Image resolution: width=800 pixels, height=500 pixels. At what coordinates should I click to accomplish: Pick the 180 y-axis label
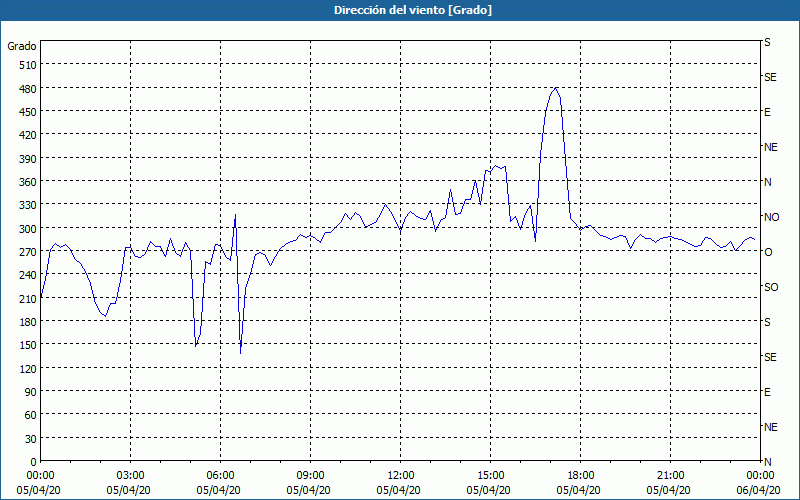[28, 322]
